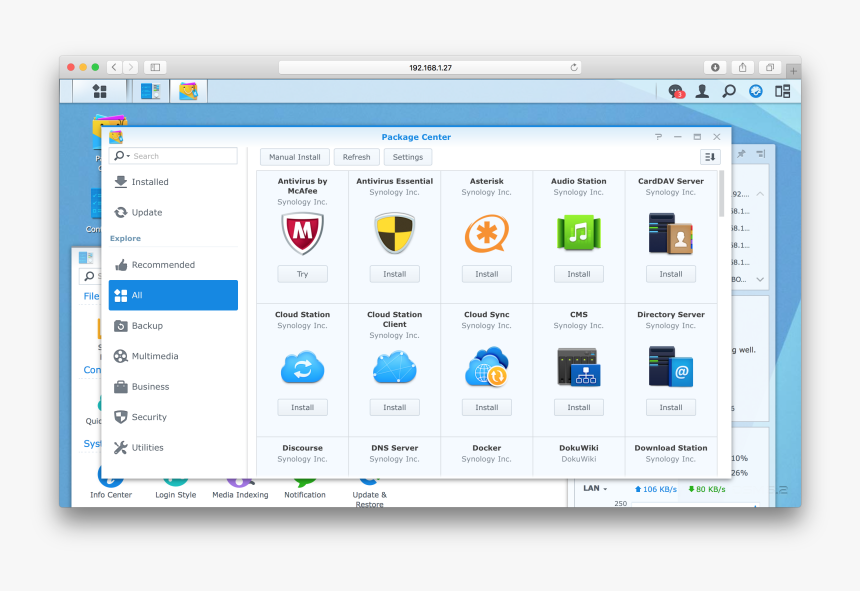Click the DokuWiki package title
Image resolution: width=860 pixels, height=591 pixels.
(579, 448)
